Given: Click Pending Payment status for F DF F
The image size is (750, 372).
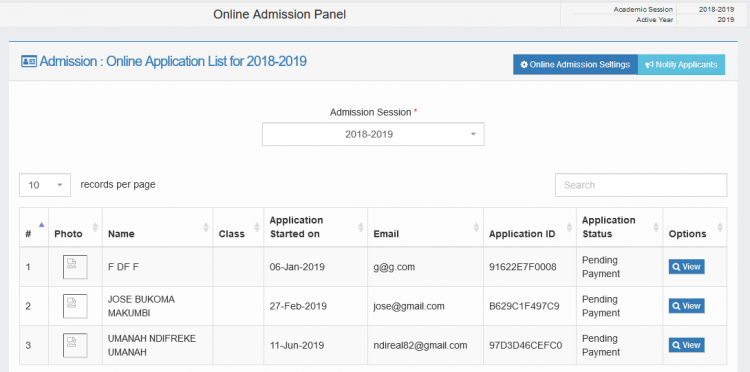Looking at the screenshot, I should coord(601,267).
